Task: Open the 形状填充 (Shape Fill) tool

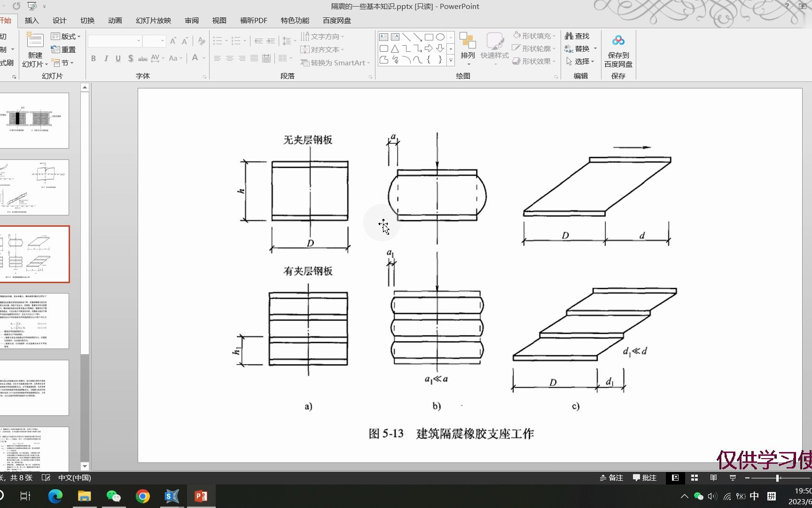Action: [533, 35]
